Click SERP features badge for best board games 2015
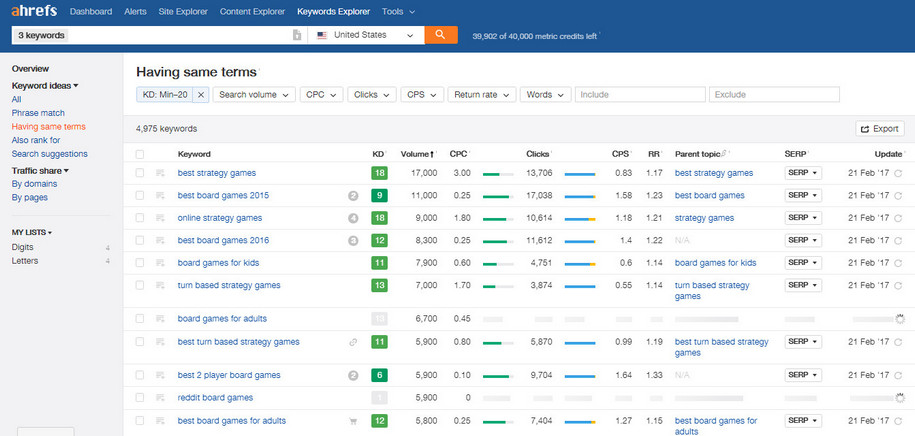 click(x=352, y=196)
